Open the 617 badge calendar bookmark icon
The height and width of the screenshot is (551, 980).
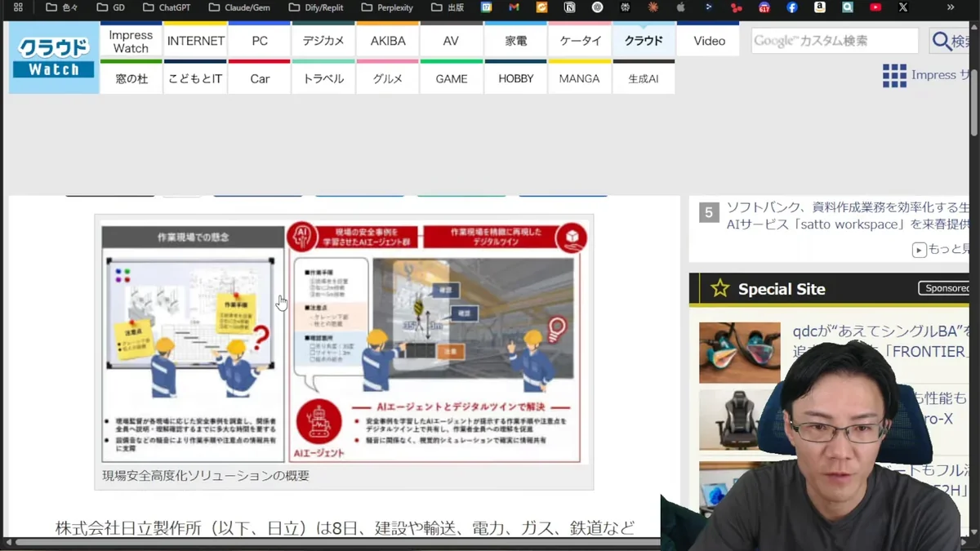[764, 7]
